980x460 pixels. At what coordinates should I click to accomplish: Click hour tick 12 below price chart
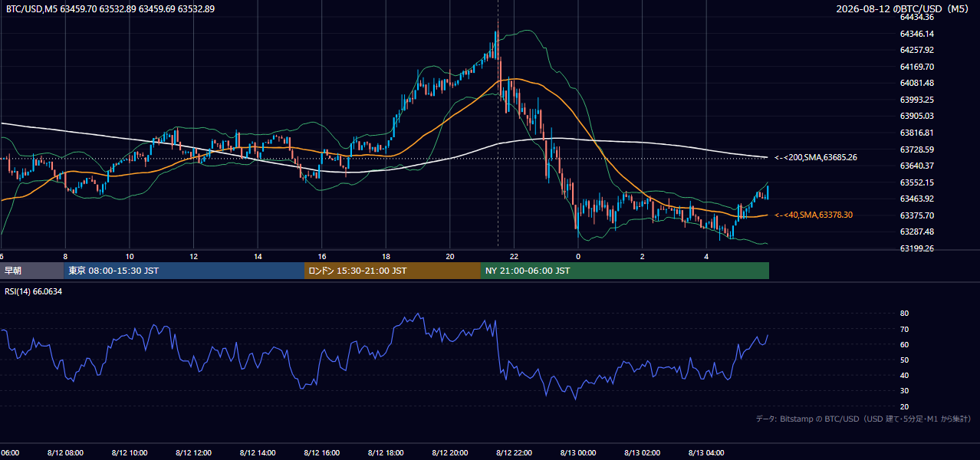194,256
